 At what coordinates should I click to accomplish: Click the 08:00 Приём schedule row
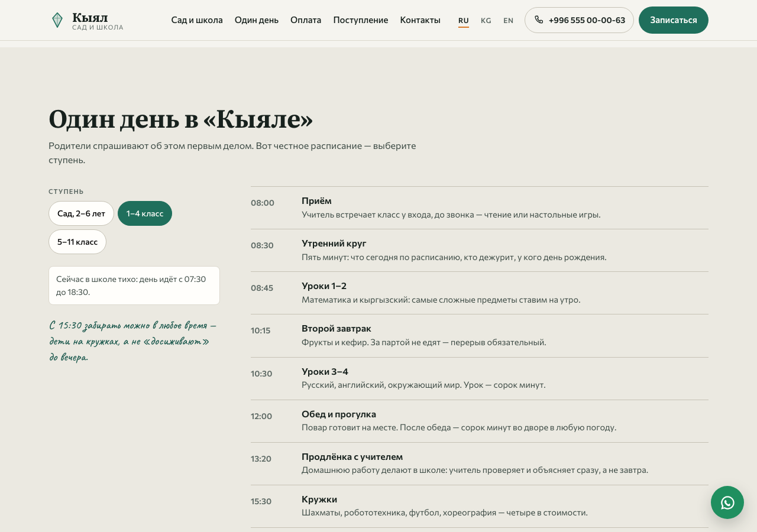(480, 207)
